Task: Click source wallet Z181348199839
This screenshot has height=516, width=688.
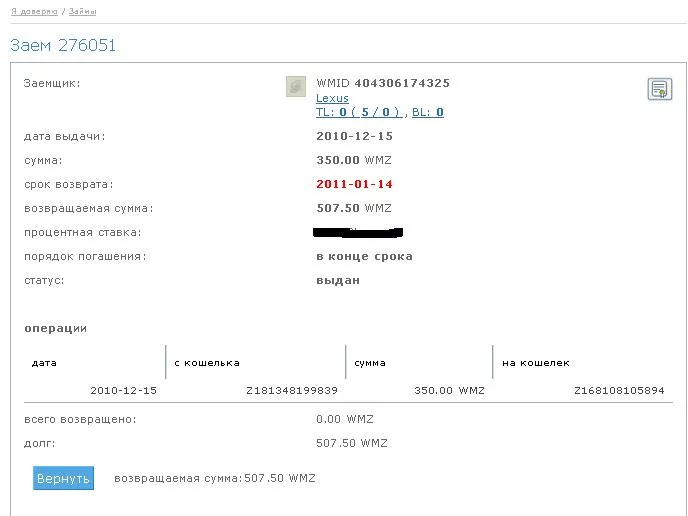Action: 292,391
